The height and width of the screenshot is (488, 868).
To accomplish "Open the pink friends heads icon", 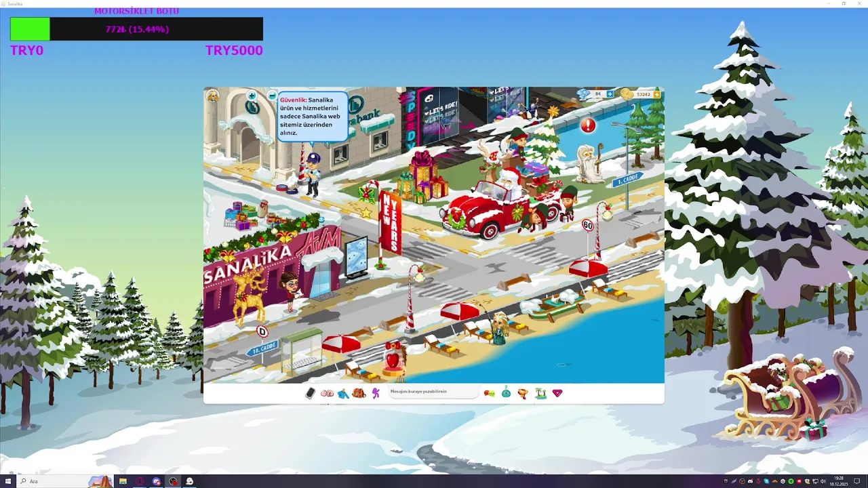I will click(327, 393).
